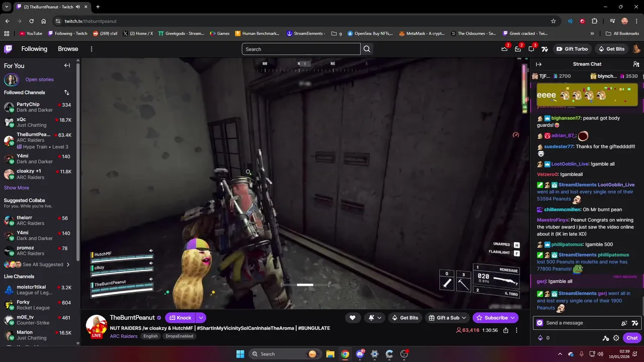Open the chat community users icon
The image size is (644, 362).
point(636,64)
